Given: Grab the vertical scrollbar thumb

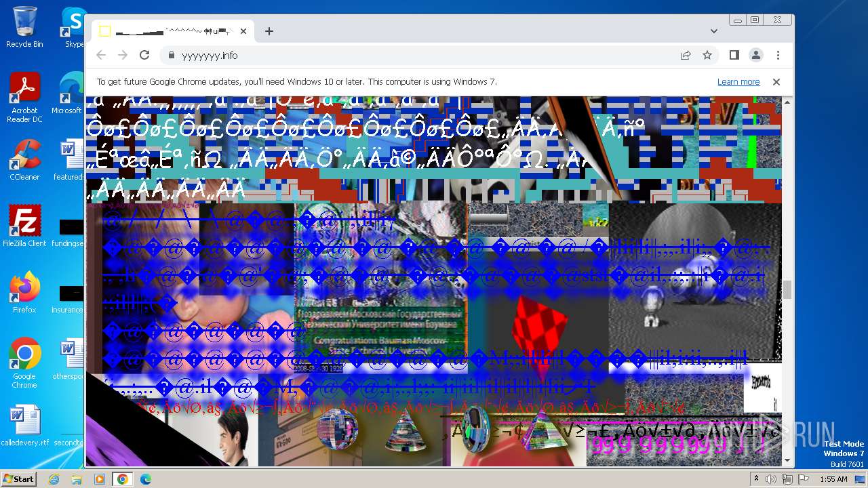Looking at the screenshot, I should tap(787, 289).
